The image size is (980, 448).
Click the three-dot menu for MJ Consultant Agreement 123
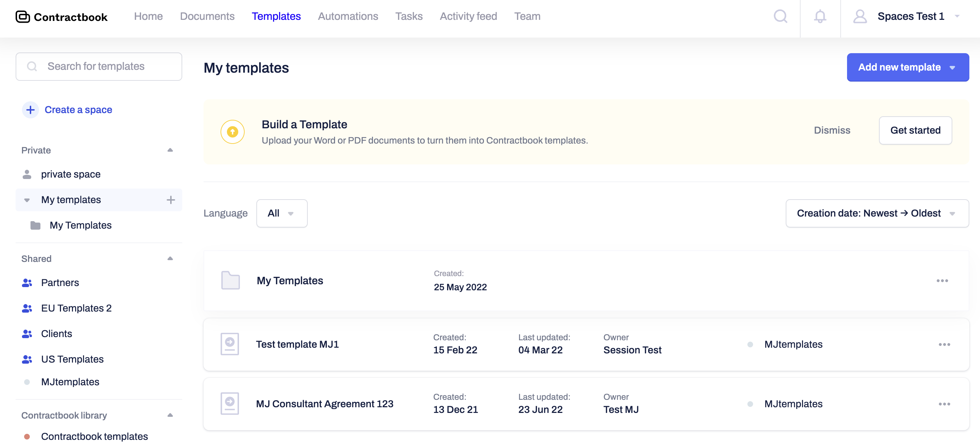(x=945, y=404)
